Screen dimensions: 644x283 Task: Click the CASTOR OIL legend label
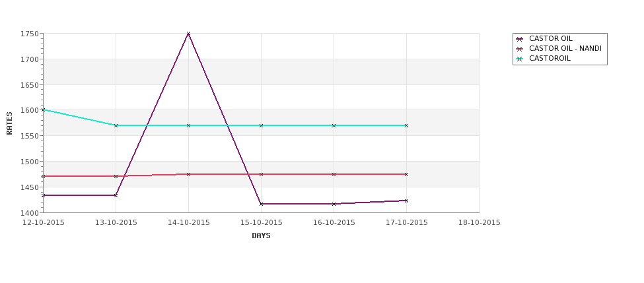pos(550,38)
